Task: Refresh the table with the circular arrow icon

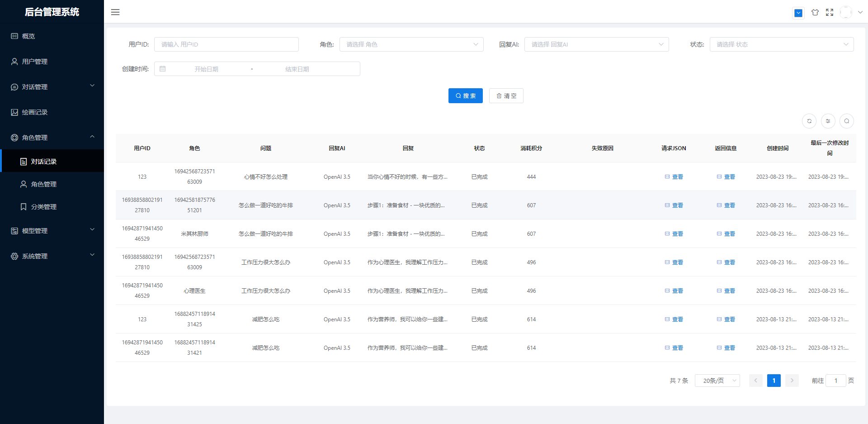Action: click(x=809, y=121)
